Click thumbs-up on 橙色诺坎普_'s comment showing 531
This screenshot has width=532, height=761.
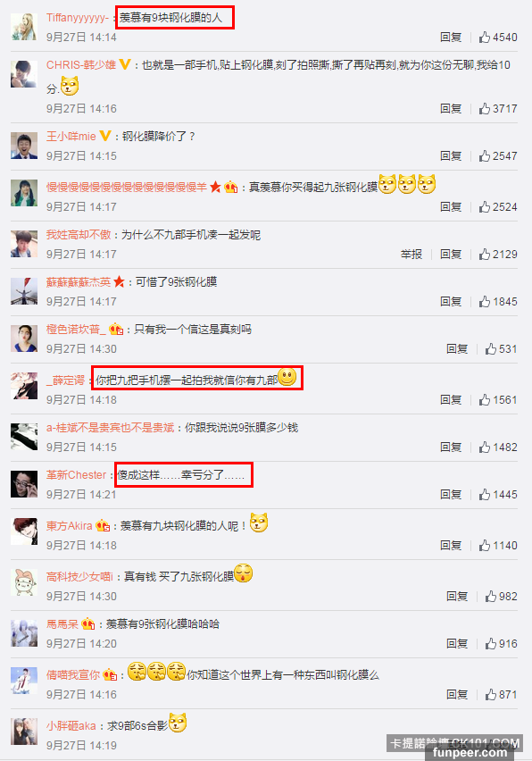(x=491, y=349)
